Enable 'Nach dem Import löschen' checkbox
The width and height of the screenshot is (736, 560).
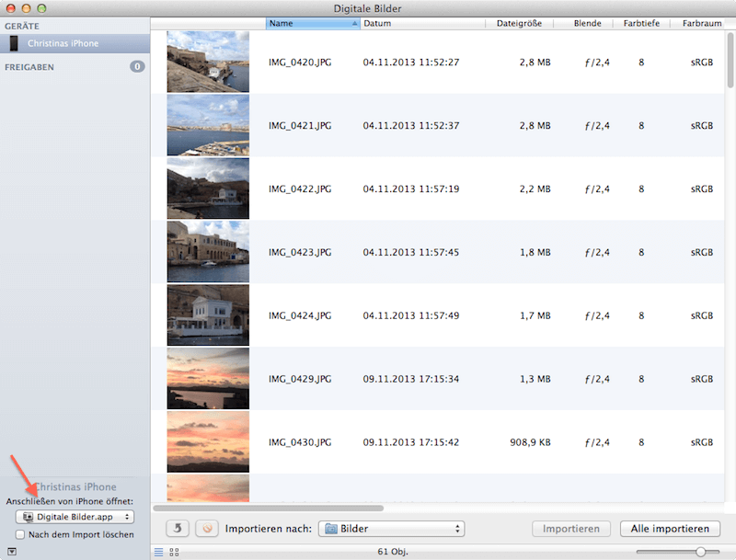pos(20,534)
